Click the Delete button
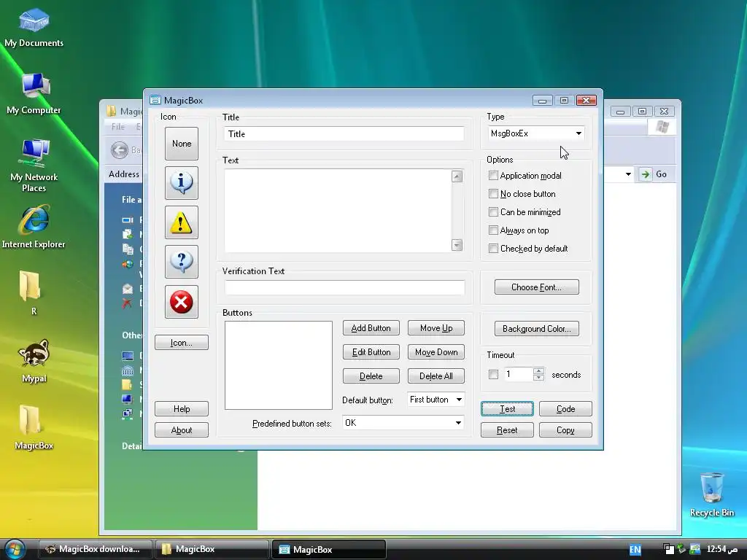 click(371, 376)
